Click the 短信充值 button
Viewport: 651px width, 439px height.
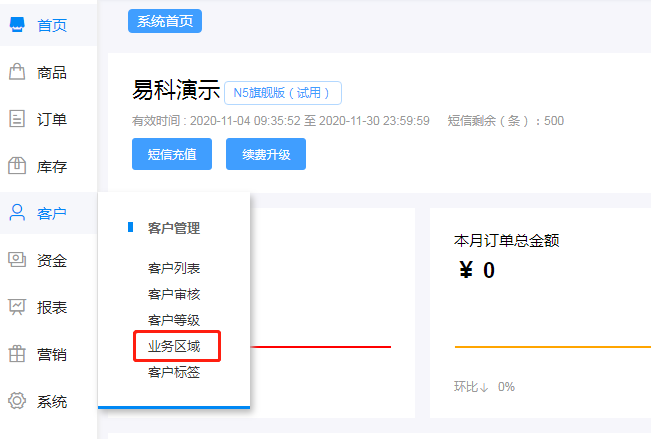tap(172, 154)
